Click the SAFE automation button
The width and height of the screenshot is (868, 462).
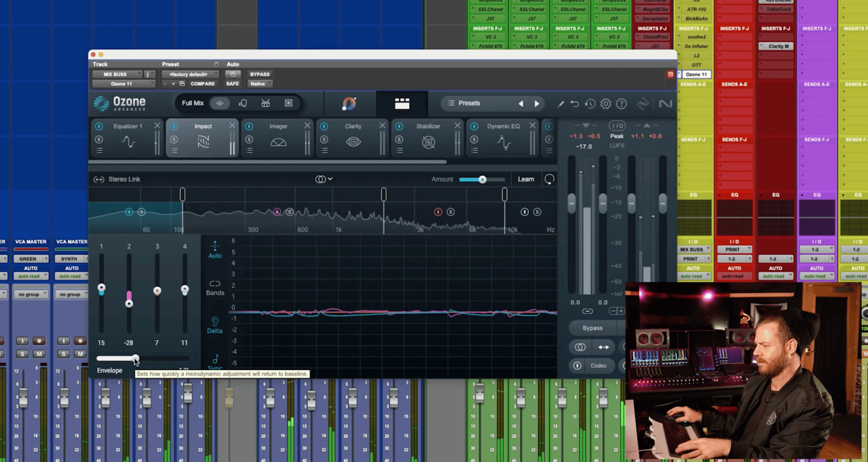(x=232, y=84)
